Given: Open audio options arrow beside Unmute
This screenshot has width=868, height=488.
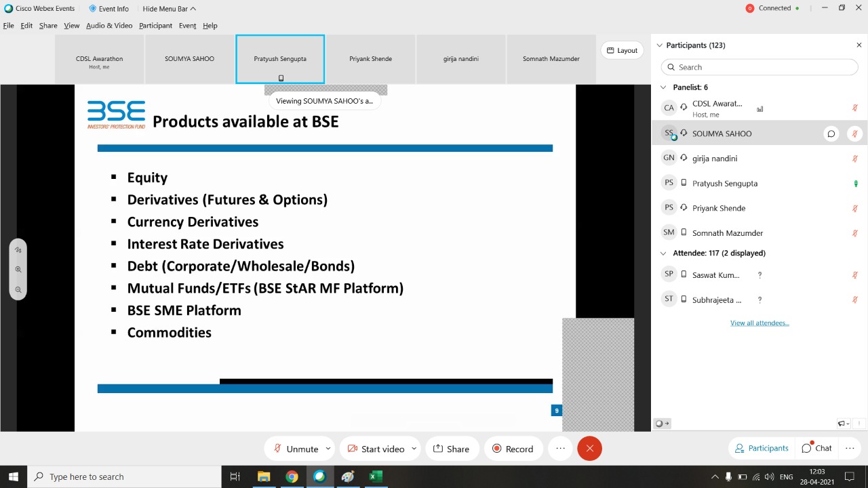Looking at the screenshot, I should click(328, 448).
